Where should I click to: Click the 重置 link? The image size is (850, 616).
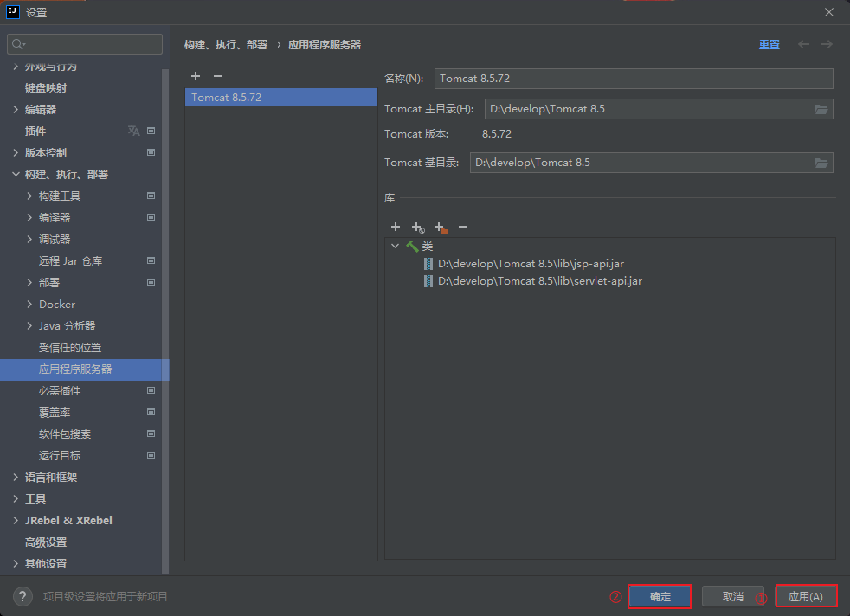point(770,45)
